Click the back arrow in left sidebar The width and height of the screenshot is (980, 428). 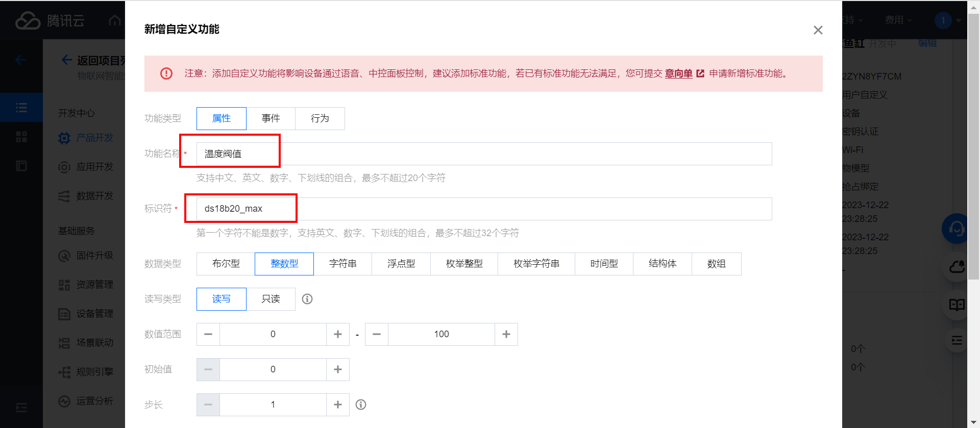[x=21, y=60]
